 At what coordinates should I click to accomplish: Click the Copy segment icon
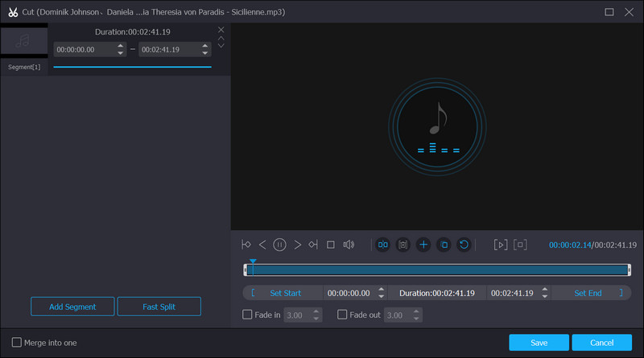coord(444,245)
